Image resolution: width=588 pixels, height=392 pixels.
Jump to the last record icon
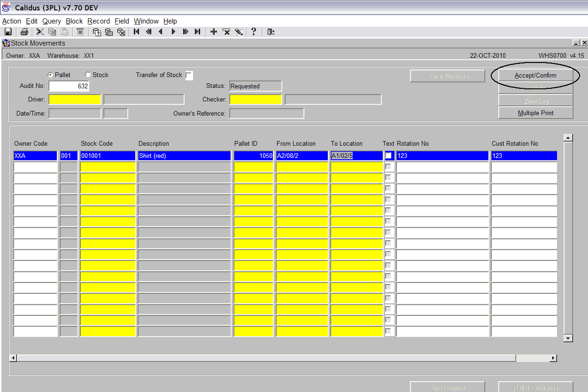point(198,31)
